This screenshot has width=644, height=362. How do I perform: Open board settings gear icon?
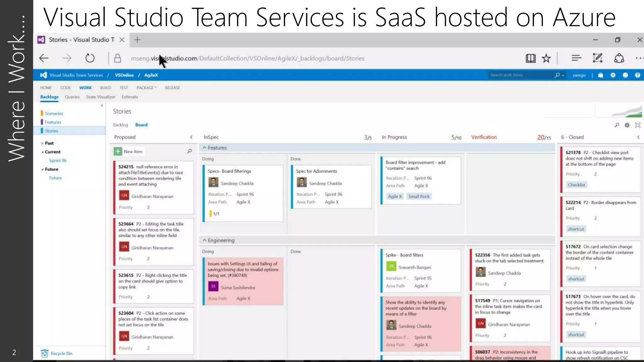(x=627, y=125)
